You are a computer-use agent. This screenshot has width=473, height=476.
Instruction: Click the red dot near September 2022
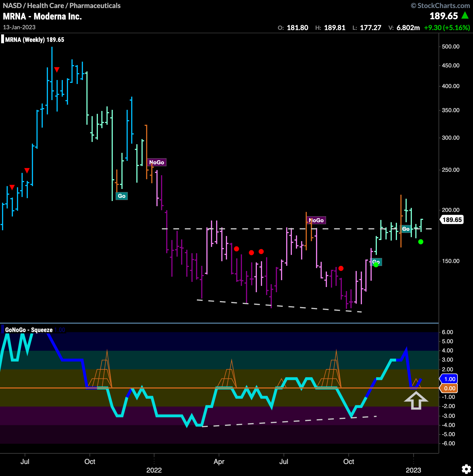point(341,268)
